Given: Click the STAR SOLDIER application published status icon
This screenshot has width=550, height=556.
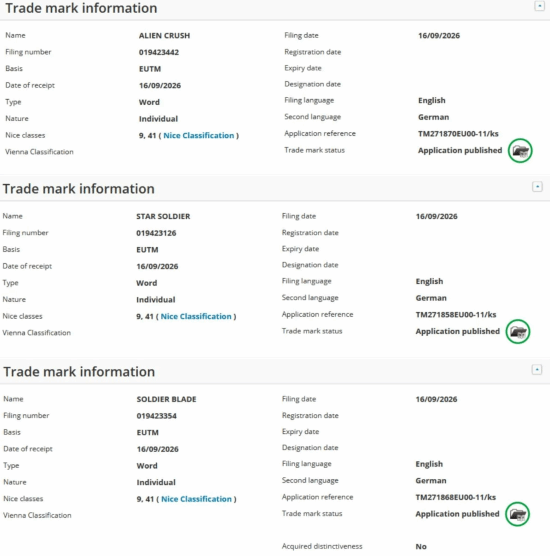Looking at the screenshot, I should tap(518, 332).
